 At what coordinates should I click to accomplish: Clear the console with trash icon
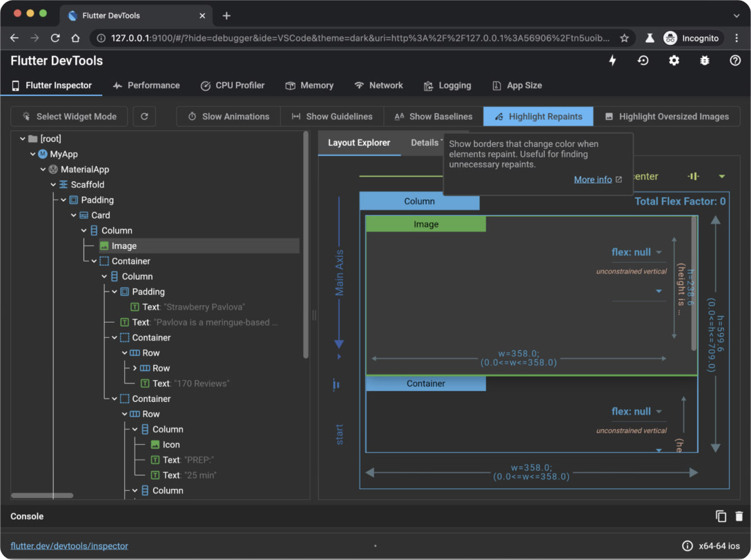point(739,516)
